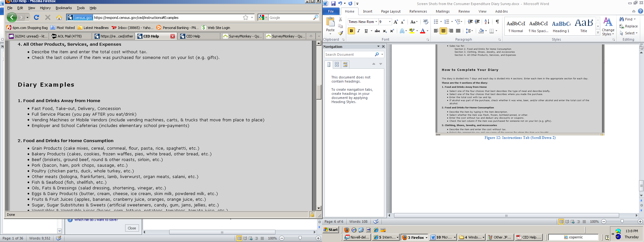Expand the Styles gallery more arrow
Viewport: 644px width, 242px height.
598,33
